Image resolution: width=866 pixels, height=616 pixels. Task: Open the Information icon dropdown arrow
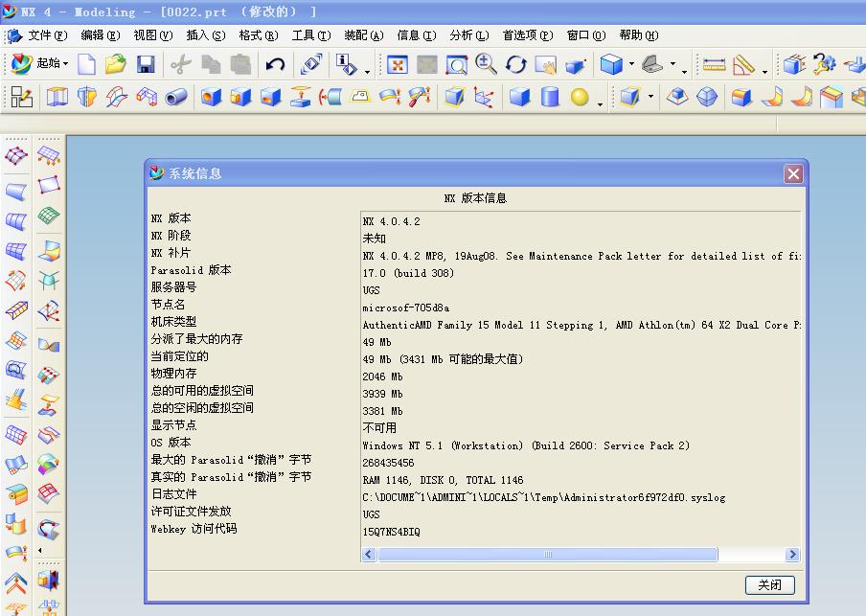point(367,72)
